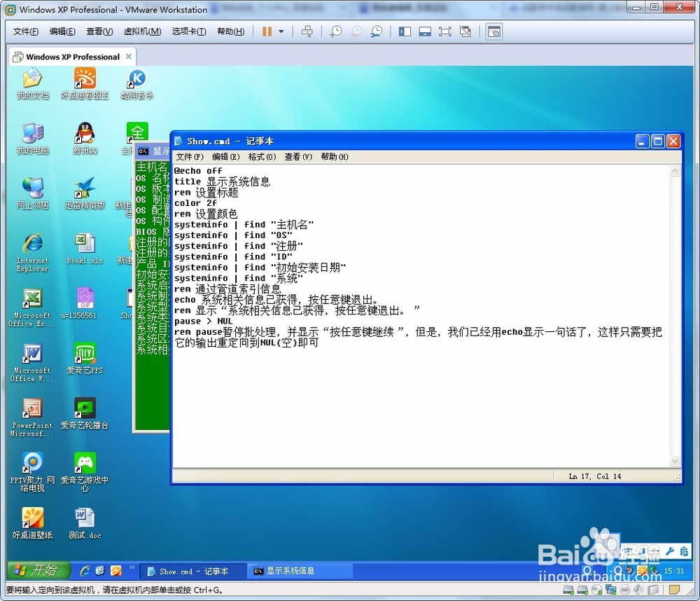The image size is (700, 601).
Task: Revert the VM to its snapshot
Action: (356, 31)
